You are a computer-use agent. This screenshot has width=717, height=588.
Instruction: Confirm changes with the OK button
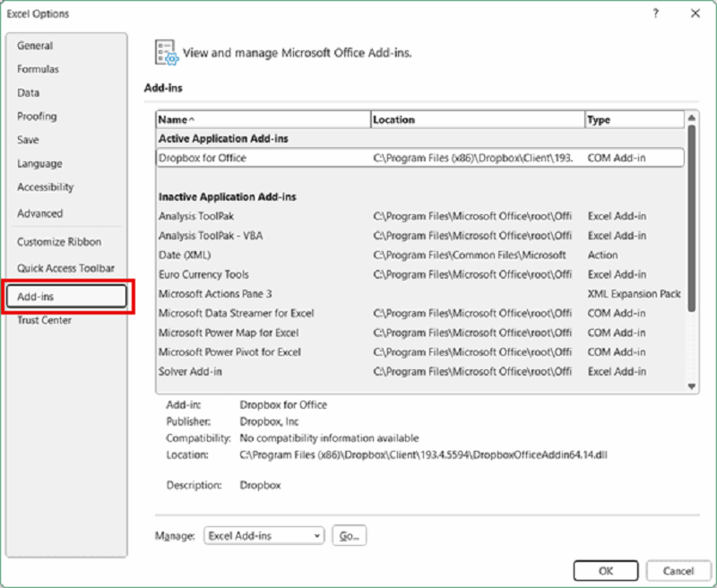[x=605, y=570]
